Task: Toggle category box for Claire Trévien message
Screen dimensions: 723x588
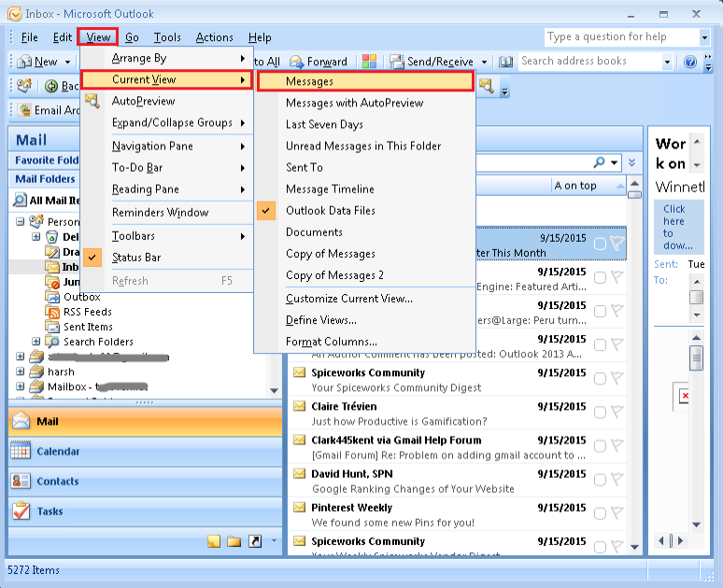Action: pos(600,412)
